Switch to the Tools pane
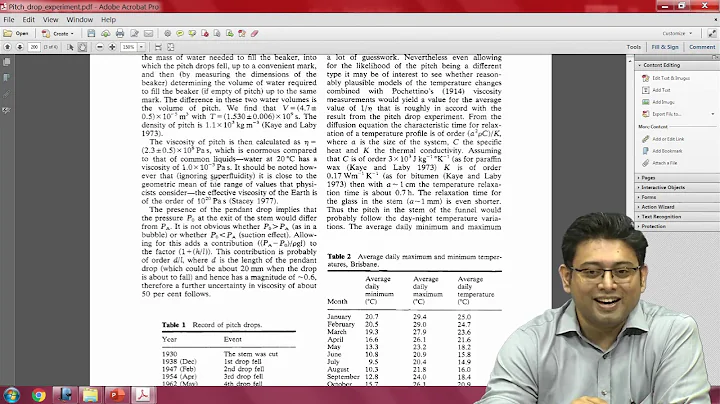The width and height of the screenshot is (720, 404). (634, 47)
